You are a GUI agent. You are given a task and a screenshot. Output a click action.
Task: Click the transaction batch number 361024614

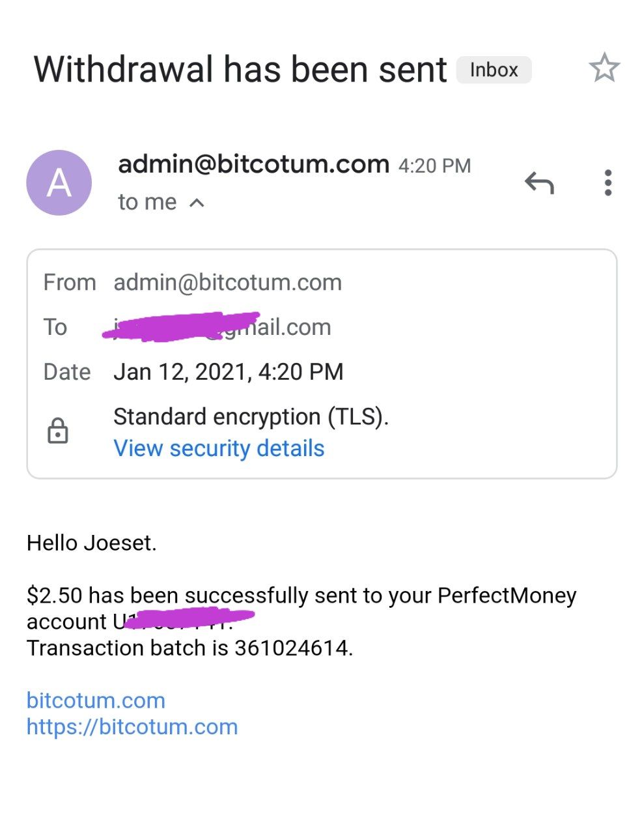click(292, 648)
